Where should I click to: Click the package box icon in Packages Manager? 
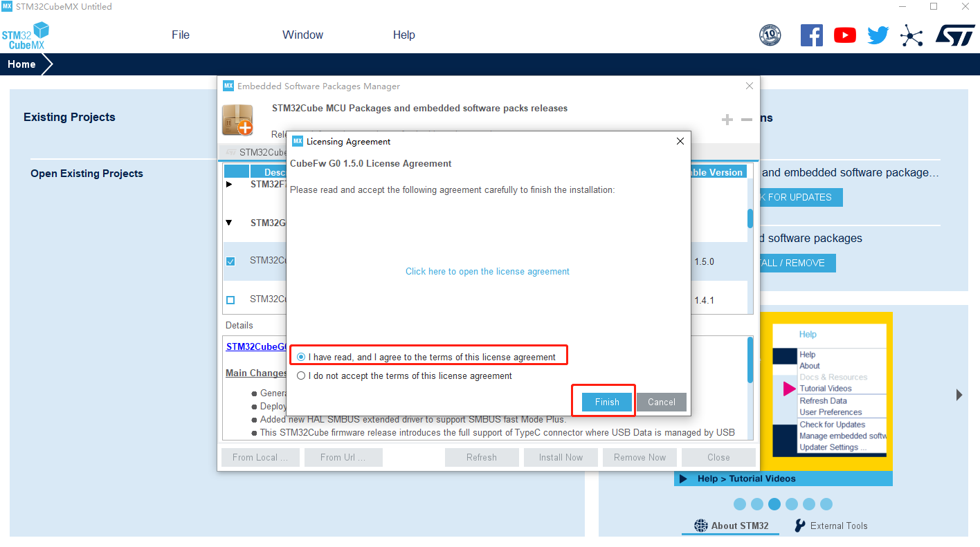coord(237,120)
